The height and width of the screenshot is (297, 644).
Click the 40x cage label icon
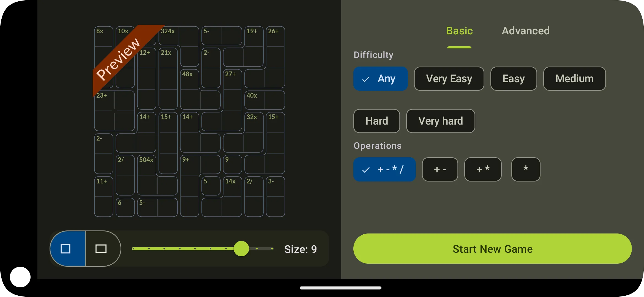click(252, 95)
